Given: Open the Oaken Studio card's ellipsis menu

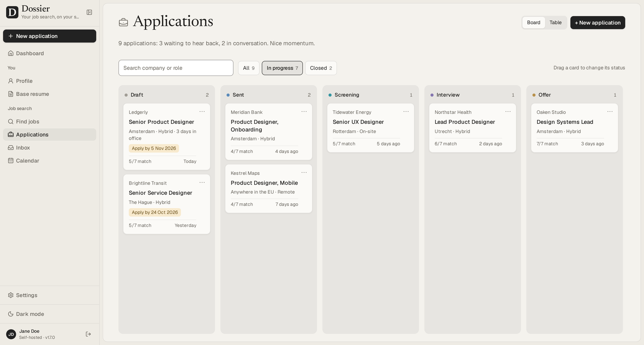Looking at the screenshot, I should tap(610, 112).
